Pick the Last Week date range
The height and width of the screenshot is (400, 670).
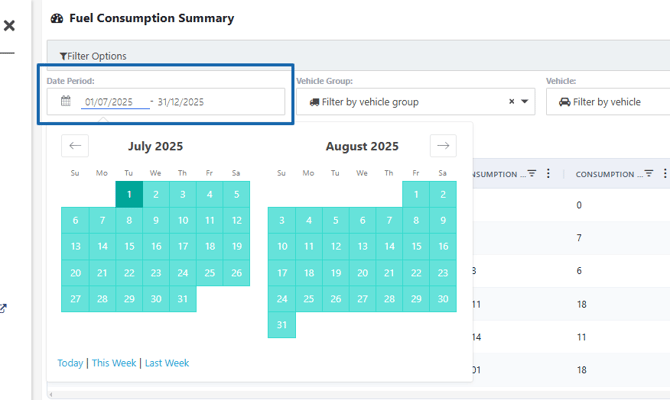click(167, 363)
